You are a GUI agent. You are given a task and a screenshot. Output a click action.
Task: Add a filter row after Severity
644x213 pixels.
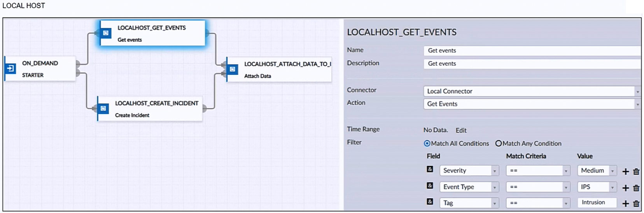click(x=625, y=171)
